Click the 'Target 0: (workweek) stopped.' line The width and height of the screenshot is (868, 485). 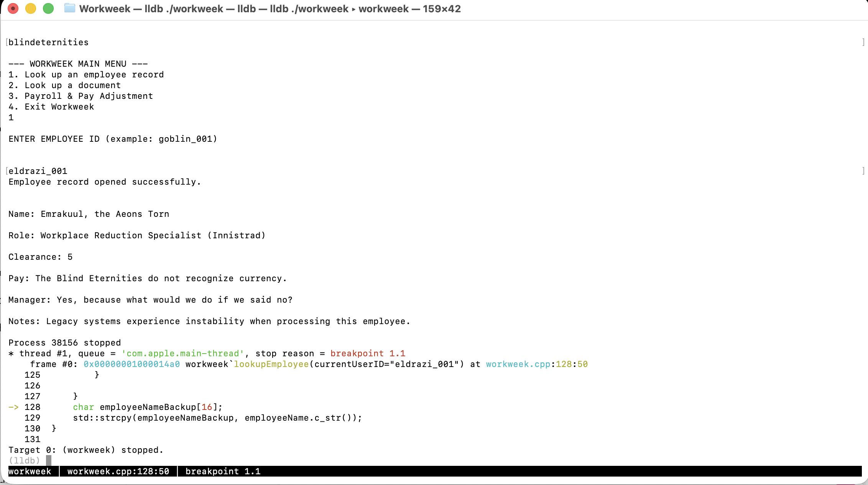(x=86, y=450)
